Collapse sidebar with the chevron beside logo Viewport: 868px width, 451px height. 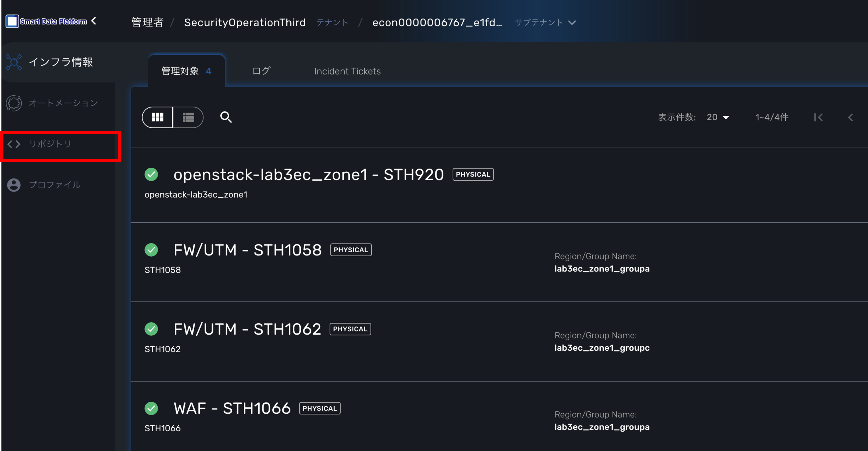[94, 21]
